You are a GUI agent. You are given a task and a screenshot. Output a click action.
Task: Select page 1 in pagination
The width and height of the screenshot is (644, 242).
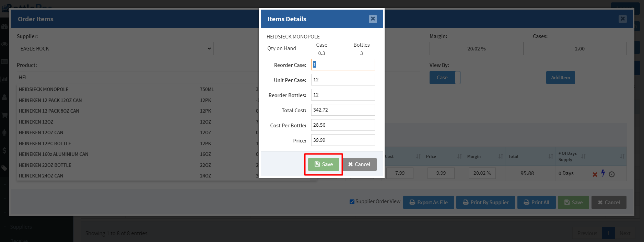coord(608,233)
